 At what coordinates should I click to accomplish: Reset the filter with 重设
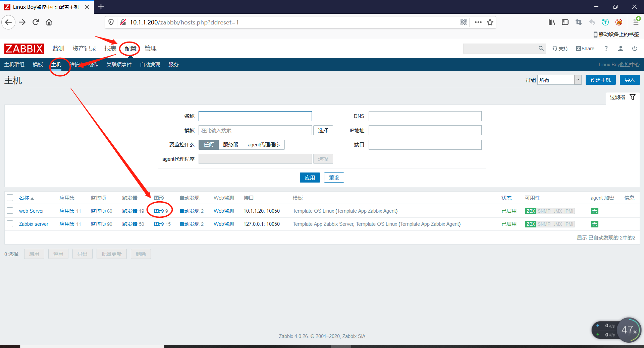pyautogui.click(x=334, y=178)
